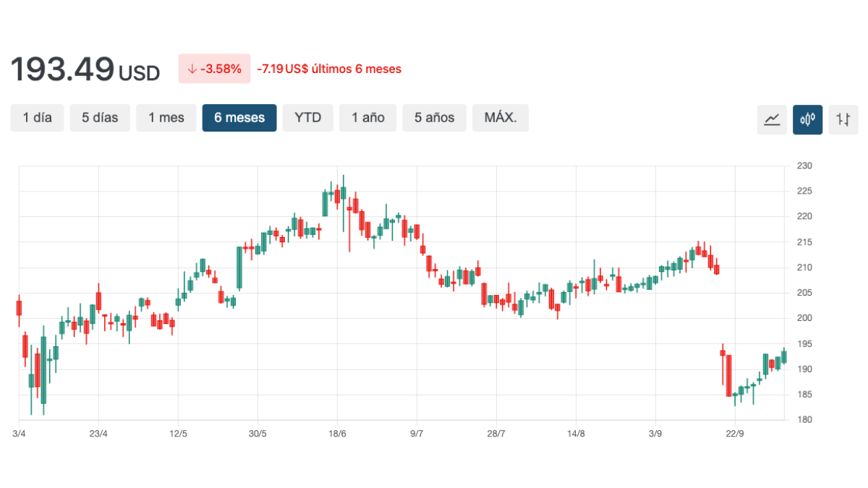Click the 3/4 date label on the x-axis
Image resolution: width=868 pixels, height=488 pixels.
[19, 434]
